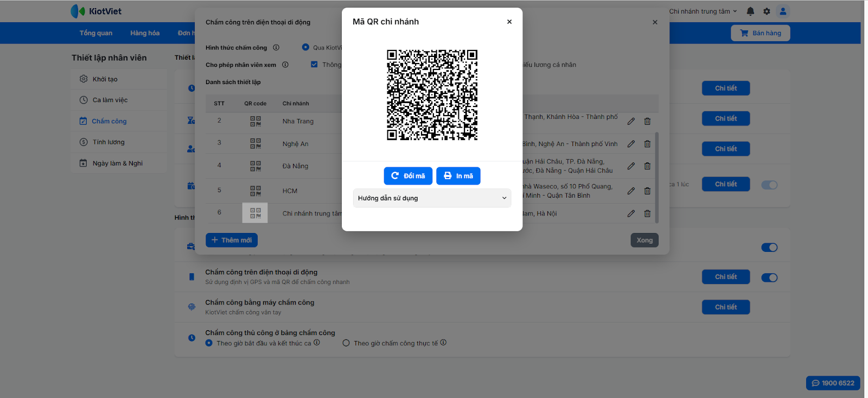This screenshot has width=868, height=398.
Task: Select Theo giờ chấm công thực tế option
Action: 346,343
